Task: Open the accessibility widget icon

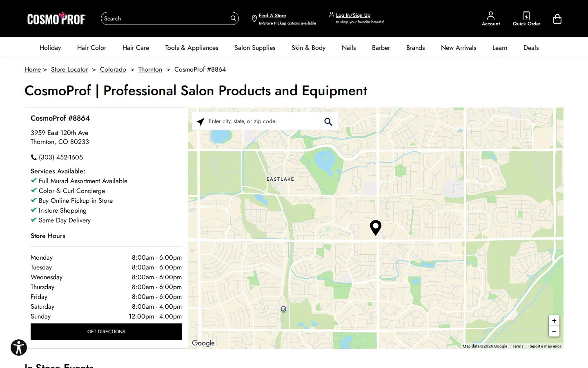Action: tap(19, 348)
